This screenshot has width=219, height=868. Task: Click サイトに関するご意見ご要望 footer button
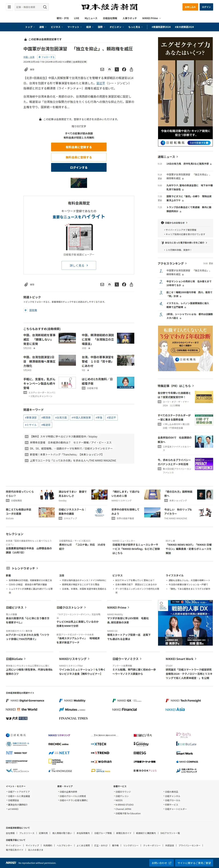194,863
